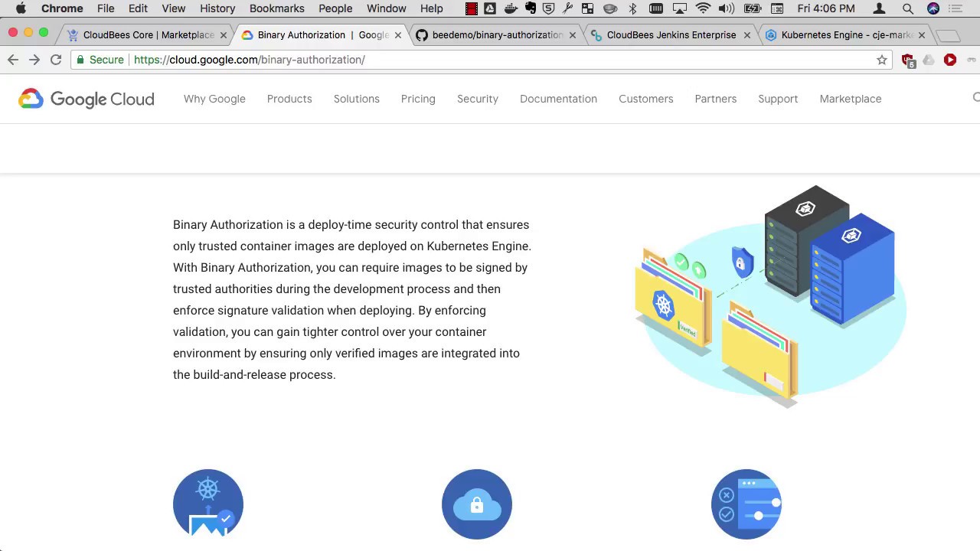Open Why Google nav link

click(214, 99)
